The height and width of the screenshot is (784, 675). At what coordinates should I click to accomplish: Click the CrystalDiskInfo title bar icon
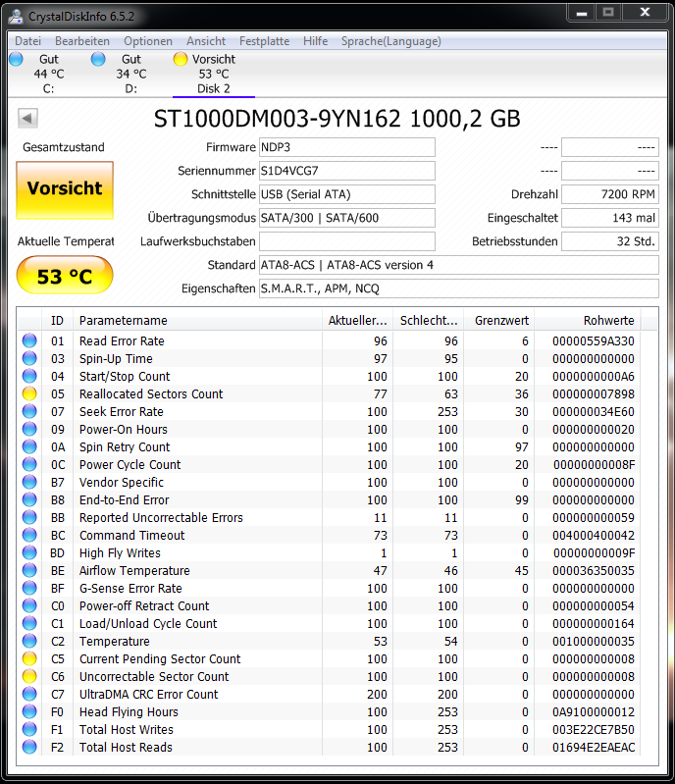click(16, 17)
